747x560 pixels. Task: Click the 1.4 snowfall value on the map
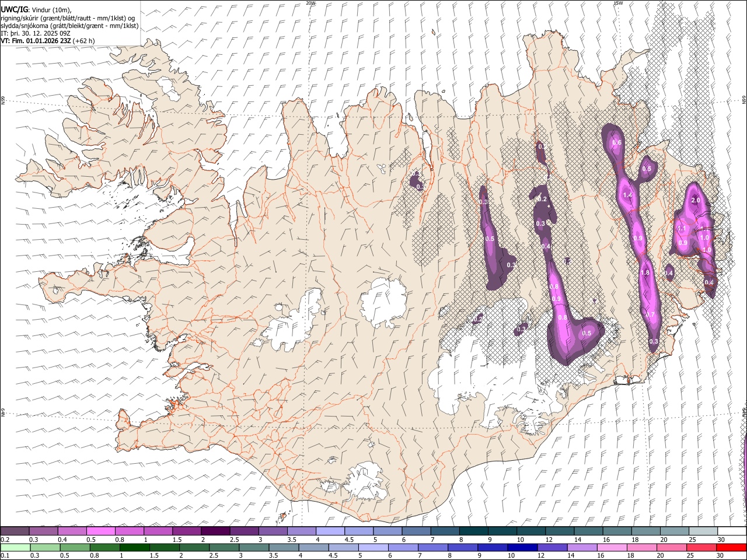[628, 195]
